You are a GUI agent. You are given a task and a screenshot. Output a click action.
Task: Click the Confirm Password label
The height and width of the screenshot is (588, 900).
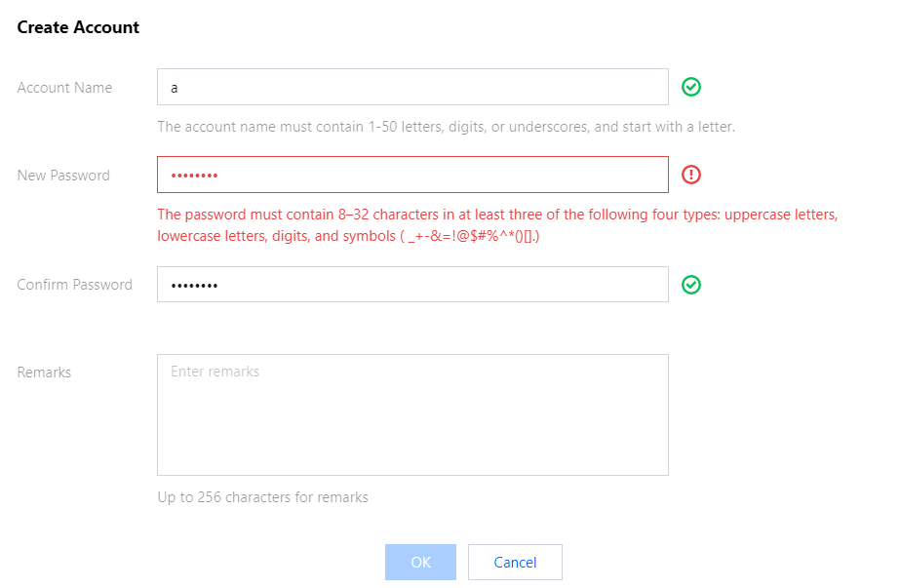point(75,285)
